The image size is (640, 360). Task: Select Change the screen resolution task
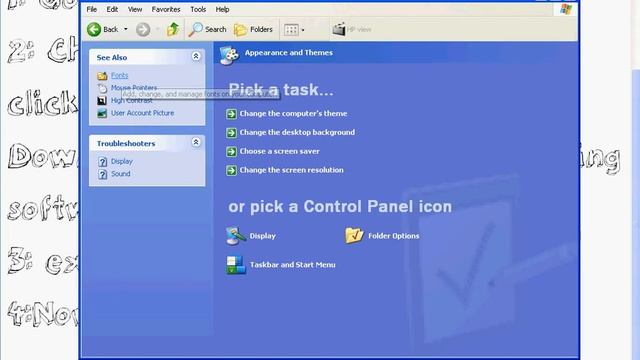point(291,170)
